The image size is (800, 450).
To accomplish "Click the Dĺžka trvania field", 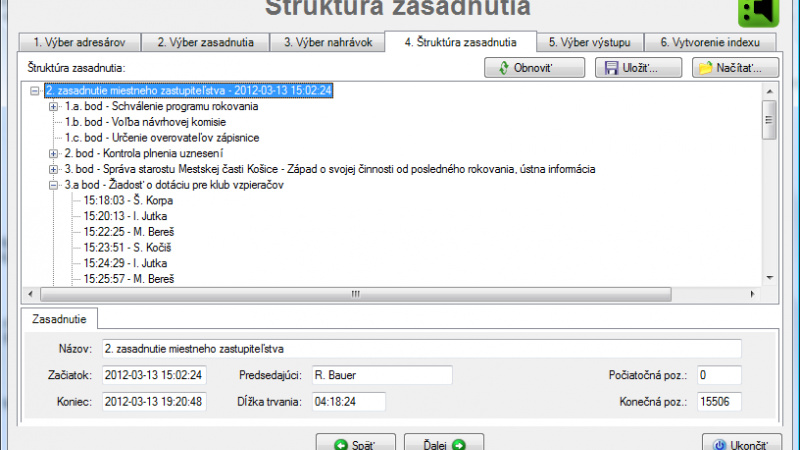I will click(349, 402).
